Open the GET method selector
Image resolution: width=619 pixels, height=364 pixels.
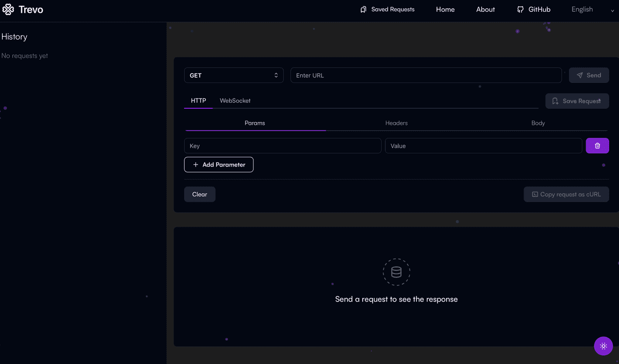pos(234,75)
